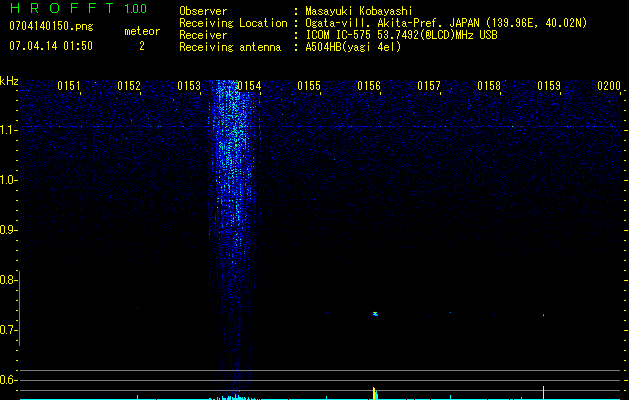Click the kHz axis unit label

9,81
